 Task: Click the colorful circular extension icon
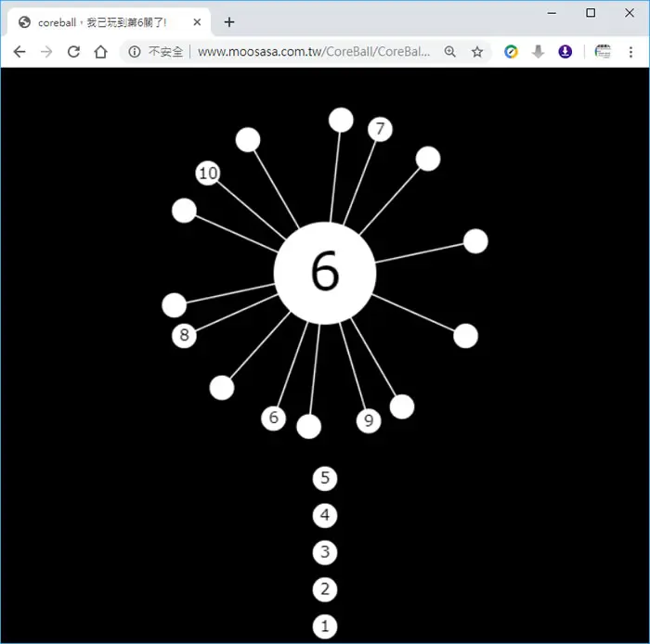coord(511,52)
